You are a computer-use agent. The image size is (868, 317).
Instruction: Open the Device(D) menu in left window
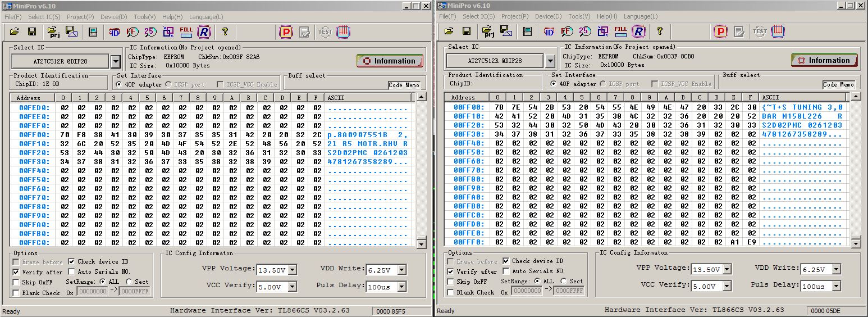pyautogui.click(x=113, y=17)
